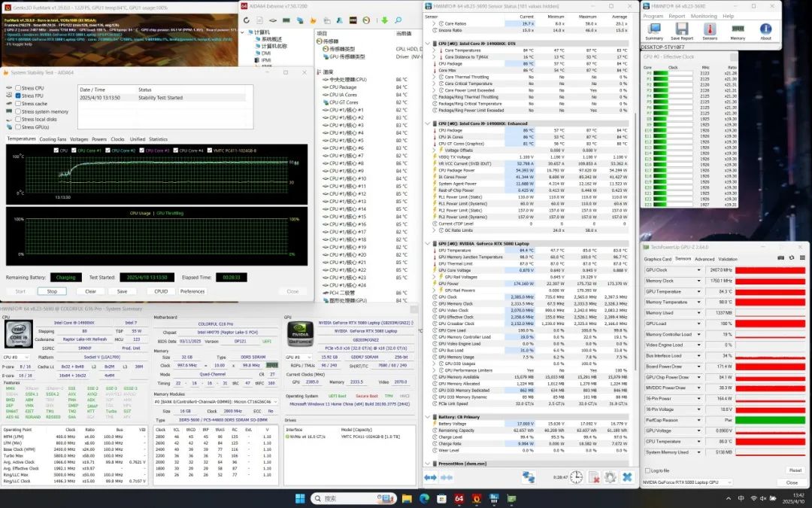The width and height of the screenshot is (812, 508).
Task: Open the Board Power Draw dropdown in GPU-Z
Action: tap(698, 367)
